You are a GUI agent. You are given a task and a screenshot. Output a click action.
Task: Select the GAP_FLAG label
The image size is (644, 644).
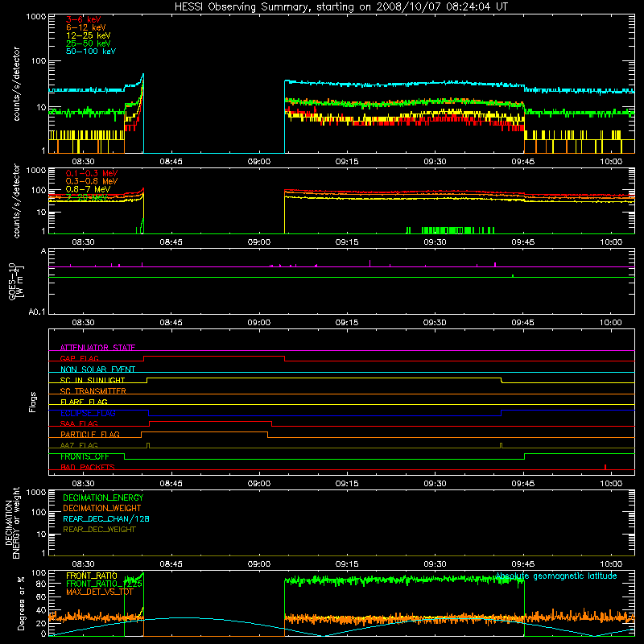(79, 358)
